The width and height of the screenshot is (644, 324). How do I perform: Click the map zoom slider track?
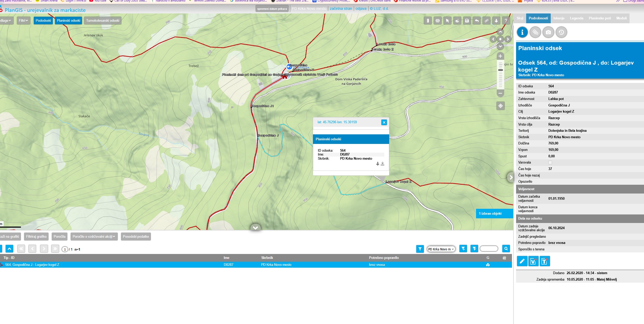[500, 78]
